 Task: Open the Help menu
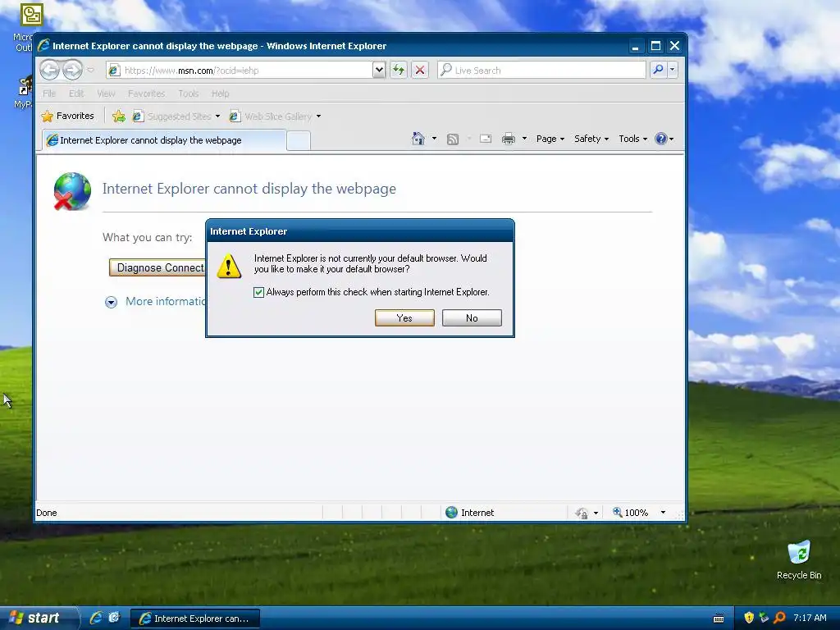click(x=220, y=94)
